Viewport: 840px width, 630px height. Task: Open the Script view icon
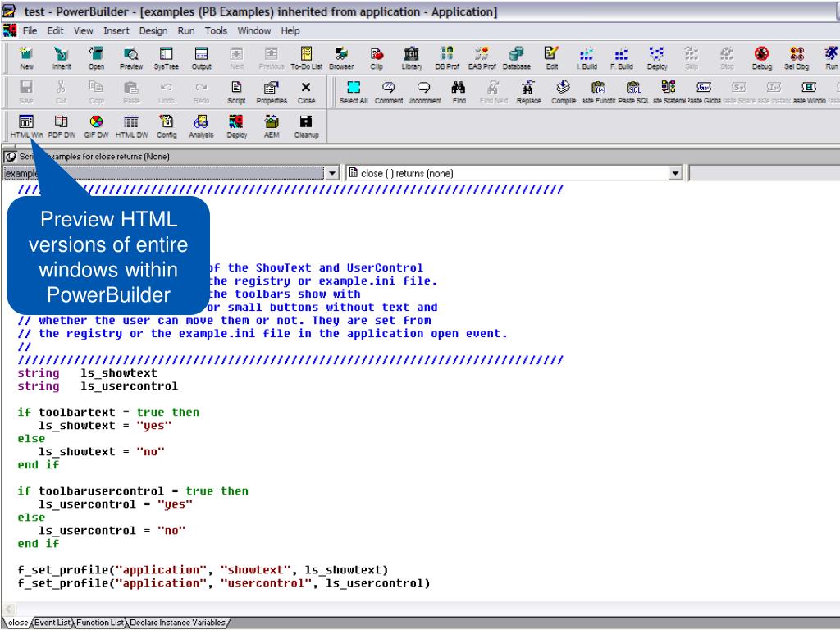pyautogui.click(x=236, y=92)
